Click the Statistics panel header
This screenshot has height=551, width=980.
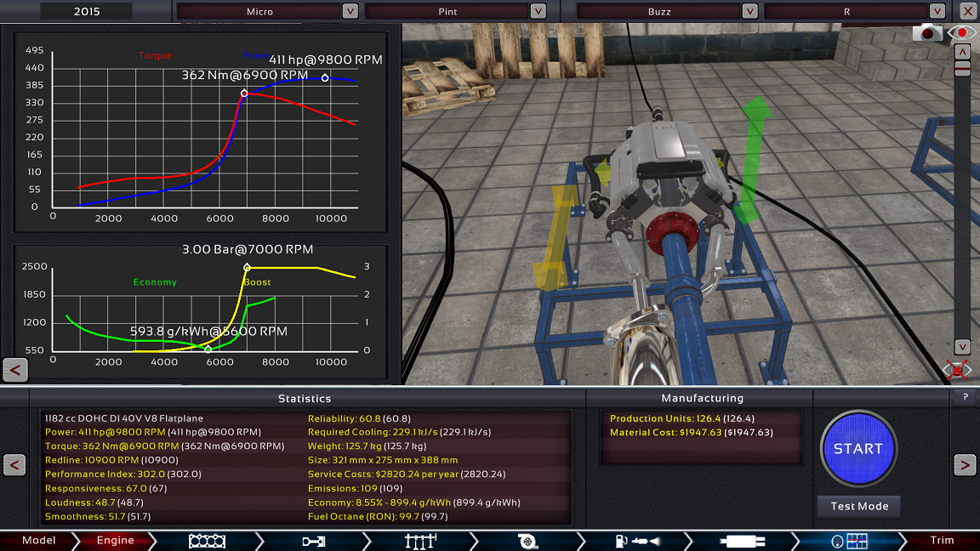pos(305,398)
